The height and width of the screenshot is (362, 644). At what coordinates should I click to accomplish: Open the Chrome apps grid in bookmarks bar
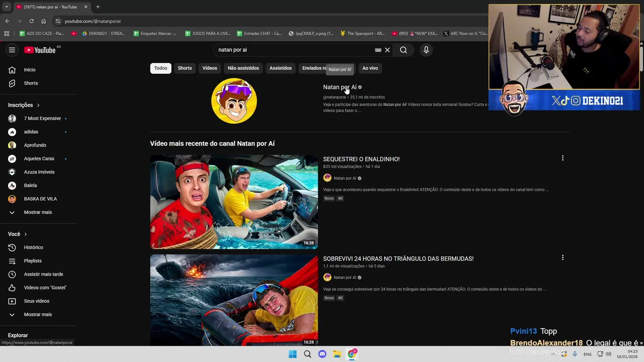[7, 34]
